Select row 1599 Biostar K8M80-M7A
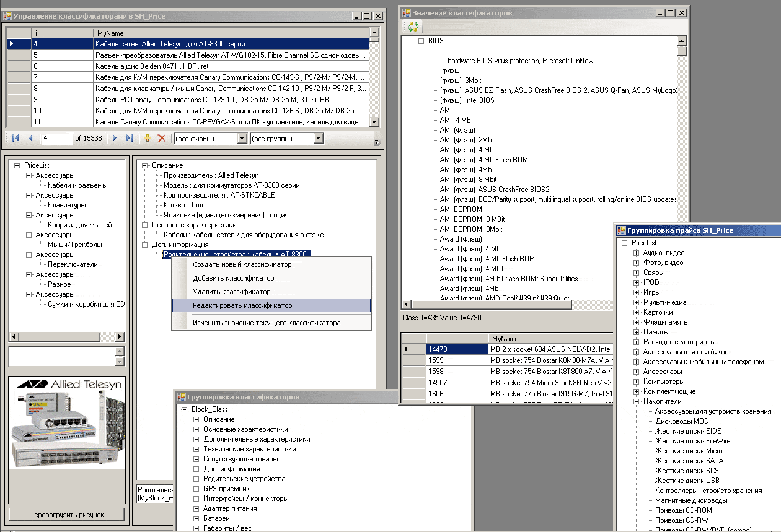Viewport: 781px width, 532px height. point(508,360)
